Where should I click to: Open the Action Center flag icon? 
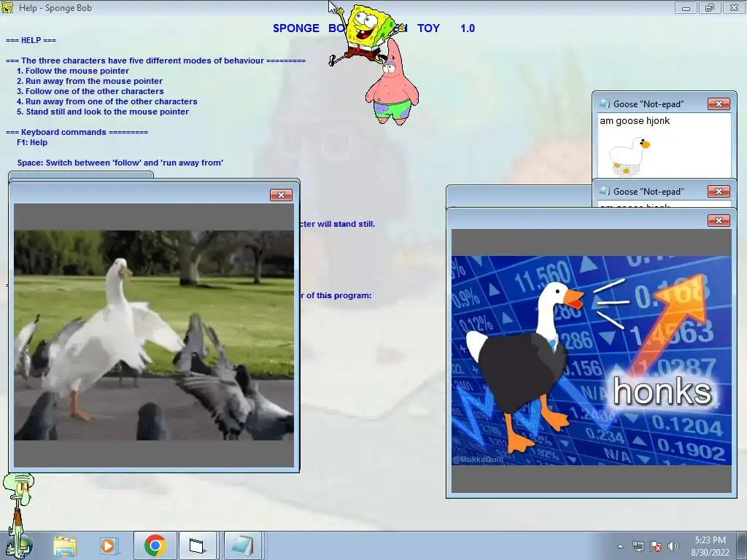click(x=656, y=546)
